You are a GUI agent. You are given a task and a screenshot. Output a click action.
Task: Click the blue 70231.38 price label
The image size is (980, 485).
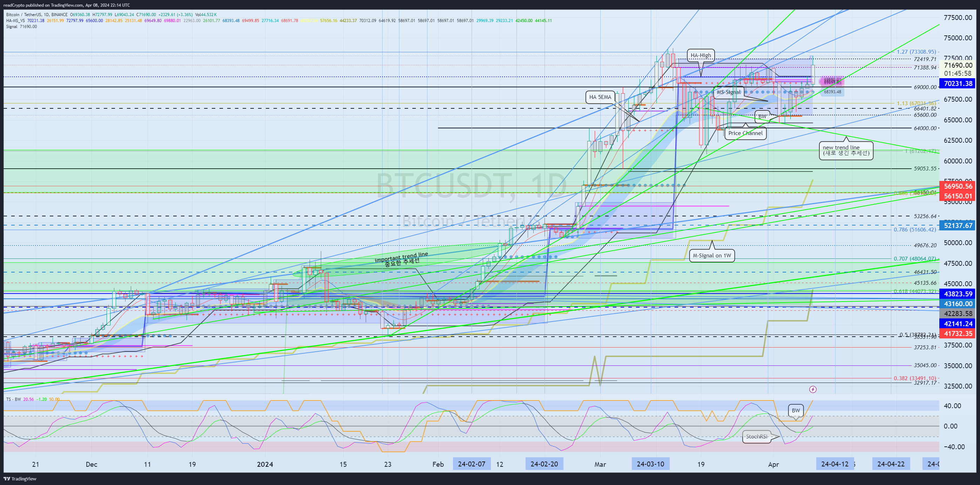pyautogui.click(x=958, y=83)
